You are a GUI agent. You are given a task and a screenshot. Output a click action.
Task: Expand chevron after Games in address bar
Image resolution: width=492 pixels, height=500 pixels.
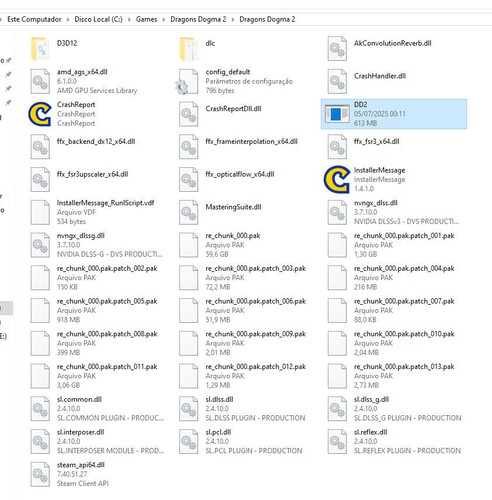[164, 20]
